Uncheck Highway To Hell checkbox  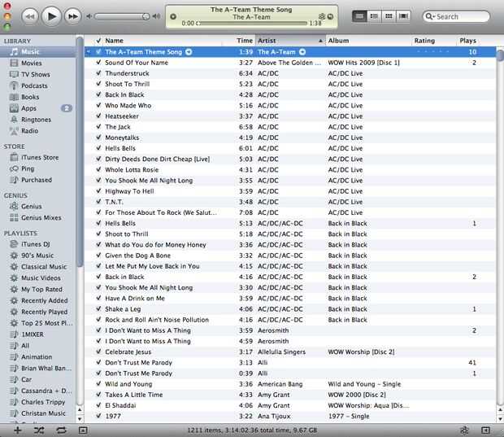[98, 190]
